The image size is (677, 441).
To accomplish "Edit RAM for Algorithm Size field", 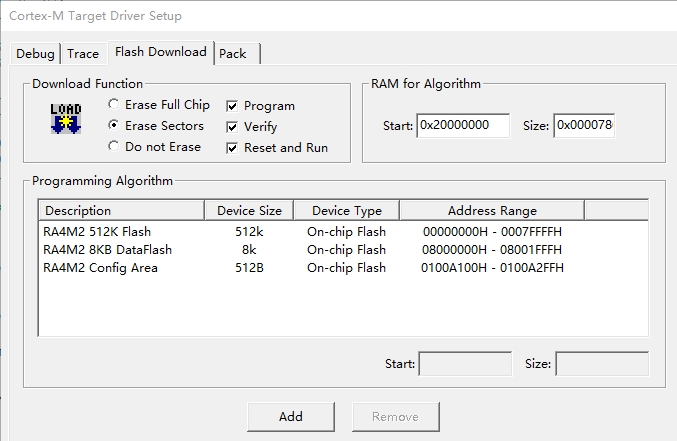I will click(x=584, y=125).
